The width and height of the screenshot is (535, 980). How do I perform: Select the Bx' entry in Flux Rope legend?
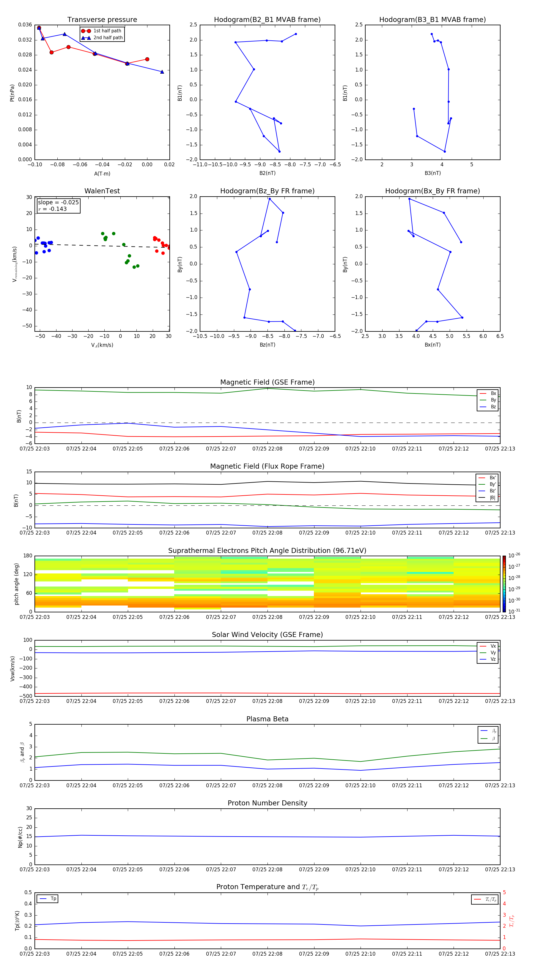(487, 478)
